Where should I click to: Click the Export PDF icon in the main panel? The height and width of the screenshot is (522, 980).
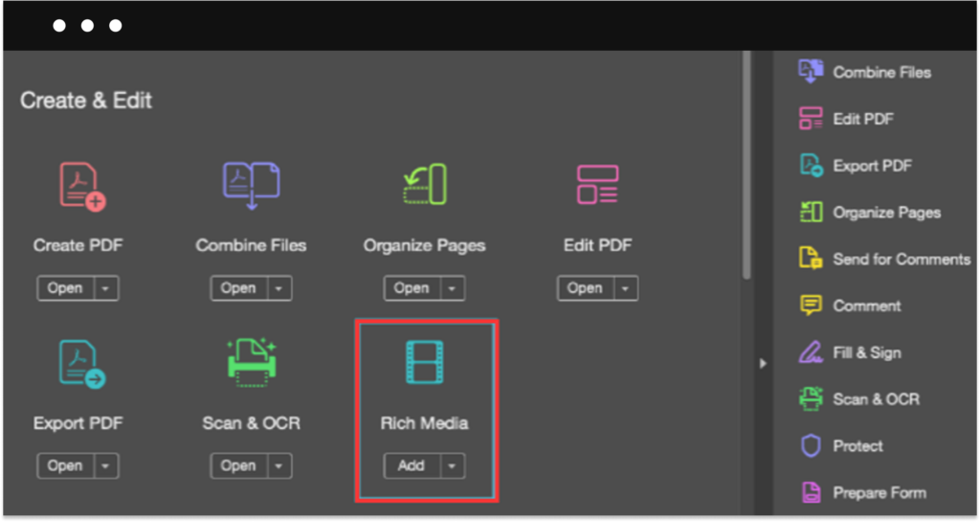click(x=81, y=364)
